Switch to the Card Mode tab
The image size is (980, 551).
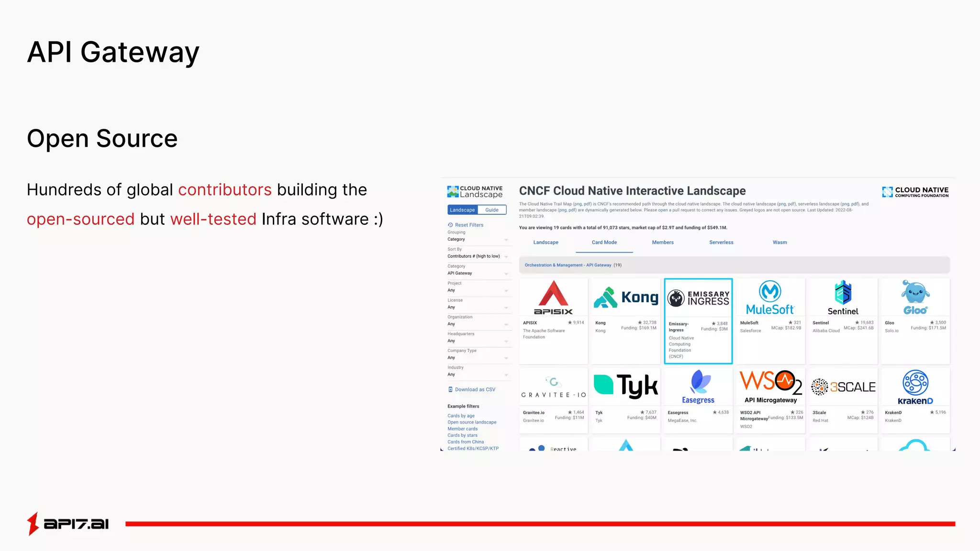pyautogui.click(x=604, y=242)
